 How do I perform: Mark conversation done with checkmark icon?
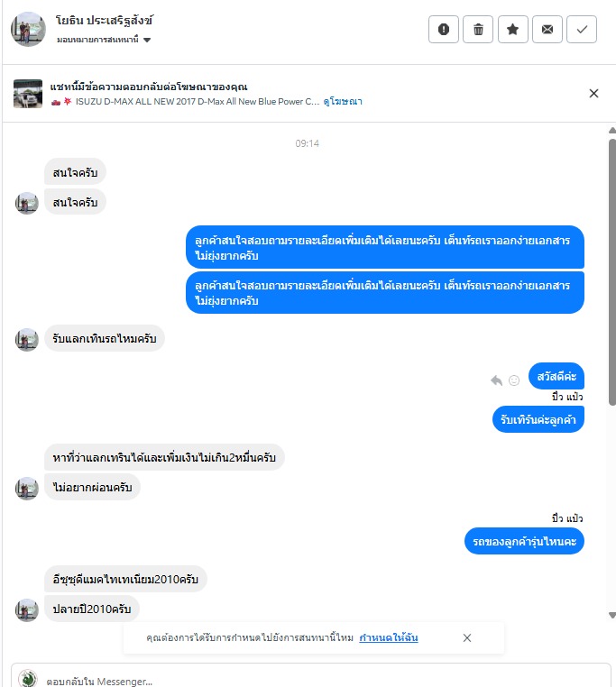click(x=582, y=30)
